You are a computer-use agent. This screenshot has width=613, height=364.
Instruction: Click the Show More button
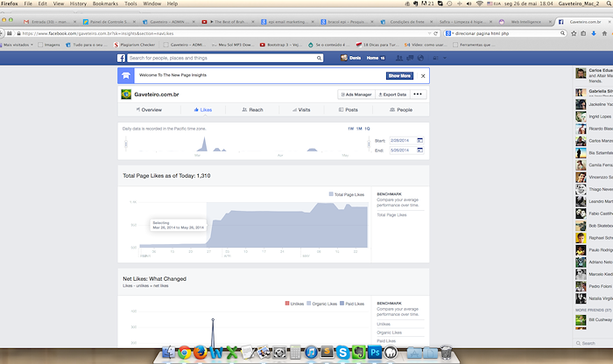tap(399, 76)
